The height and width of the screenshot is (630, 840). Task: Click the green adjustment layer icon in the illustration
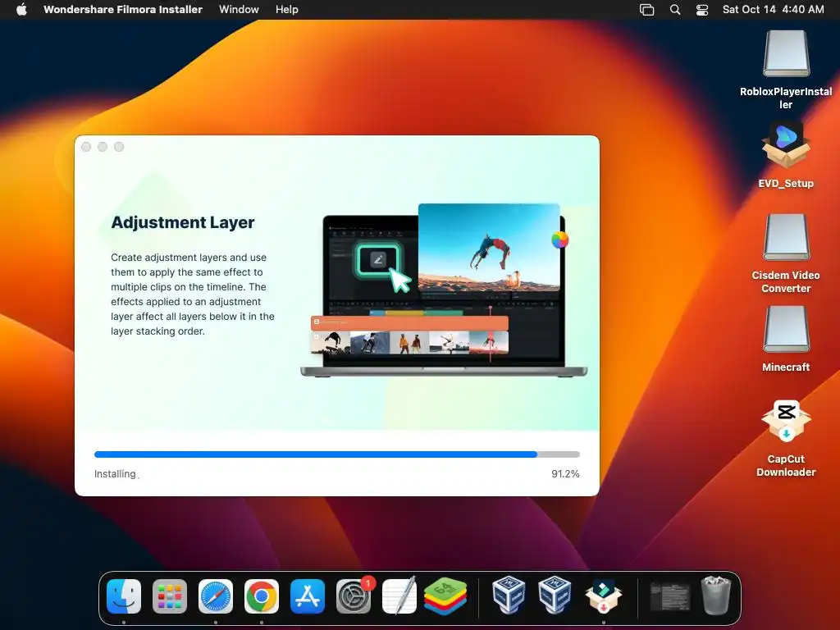(x=378, y=260)
